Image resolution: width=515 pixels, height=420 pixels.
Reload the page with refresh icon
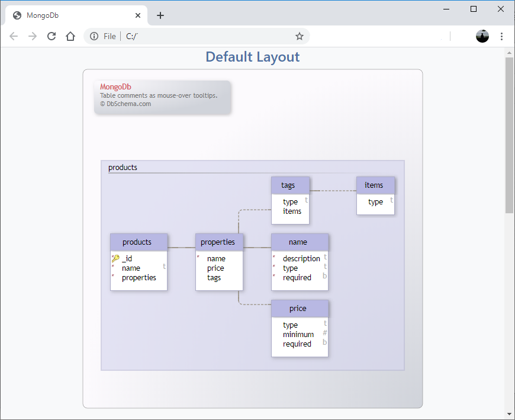click(51, 36)
